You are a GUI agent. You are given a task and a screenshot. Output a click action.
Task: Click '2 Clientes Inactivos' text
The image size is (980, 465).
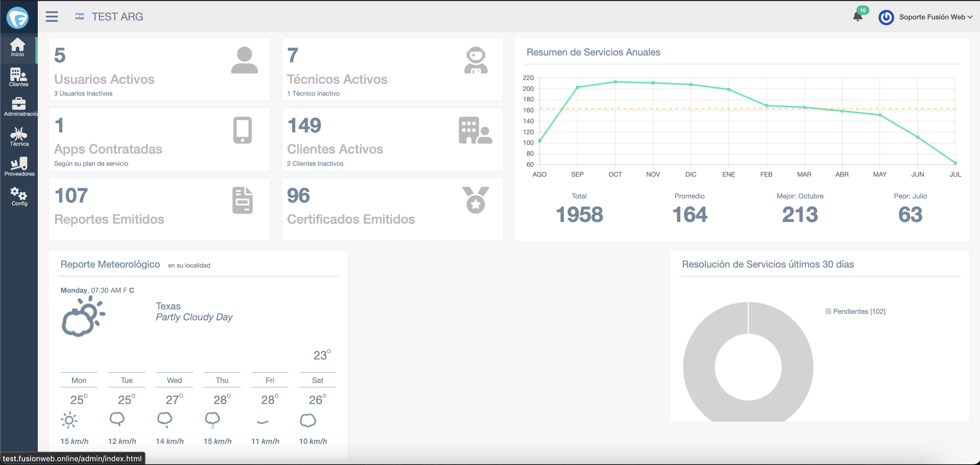(315, 163)
